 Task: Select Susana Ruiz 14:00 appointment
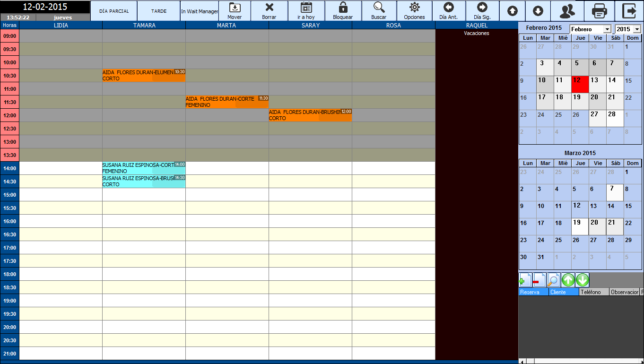[x=137, y=168]
